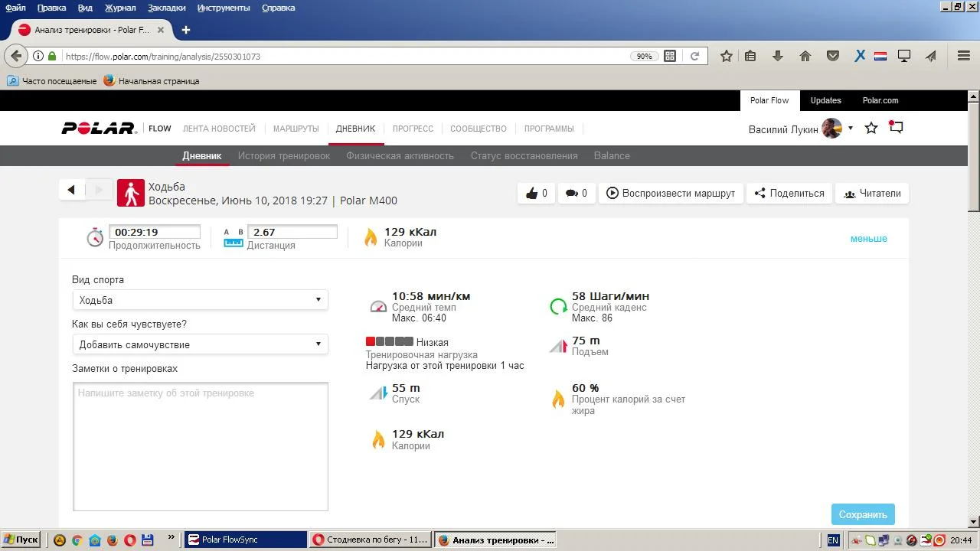The height and width of the screenshot is (551, 980).
Task: Click the flag extension icon
Action: pos(880,56)
